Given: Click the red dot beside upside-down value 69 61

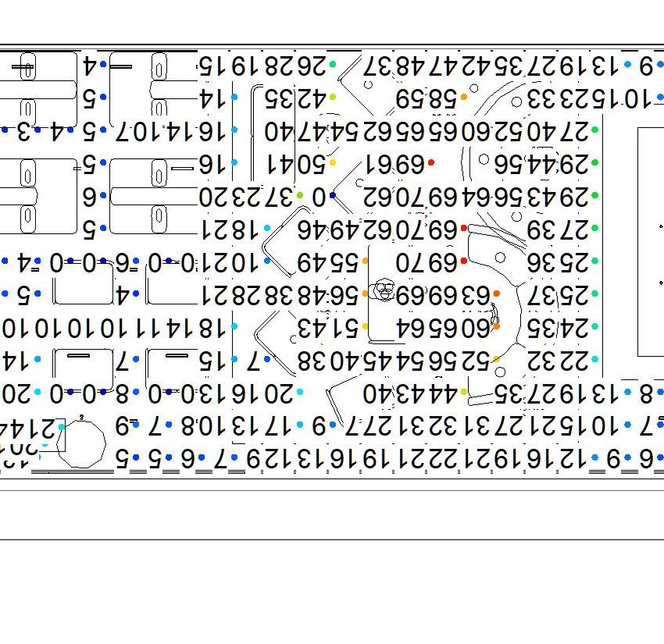Looking at the screenshot, I should coord(431,162).
